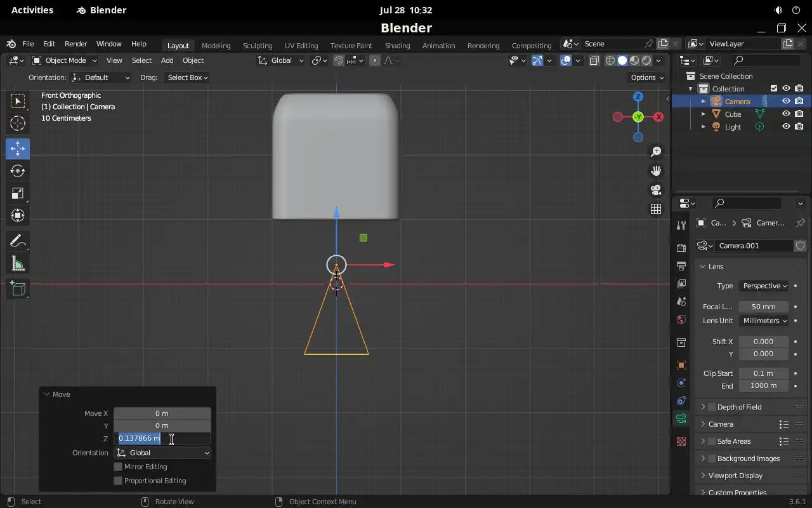812x508 pixels.
Task: Open the World properties tab
Action: [681, 319]
